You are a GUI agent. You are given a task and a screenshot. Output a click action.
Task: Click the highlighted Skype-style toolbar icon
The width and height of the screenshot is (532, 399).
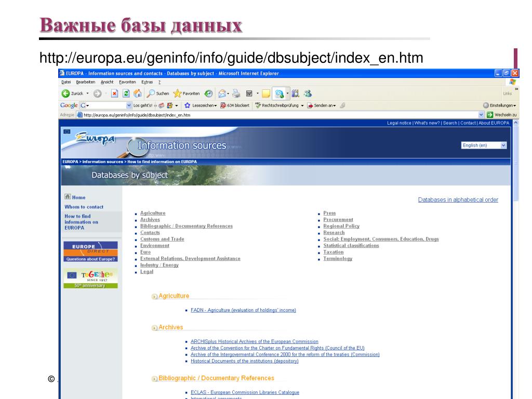tap(279, 94)
